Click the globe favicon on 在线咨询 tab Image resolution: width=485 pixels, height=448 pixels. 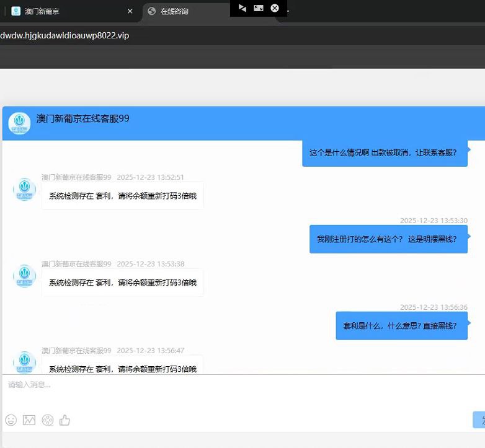click(152, 11)
